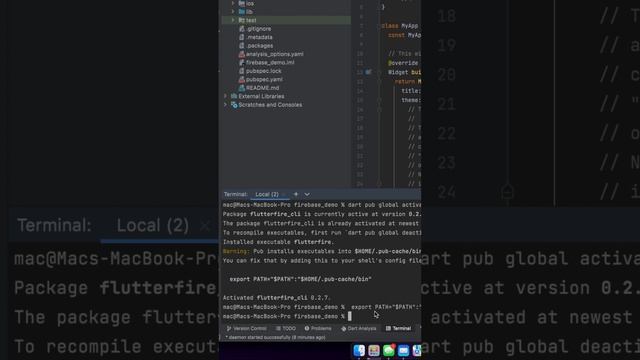Click the terminal prompt cursor line
The image size is (640, 360).
[x=287, y=316]
